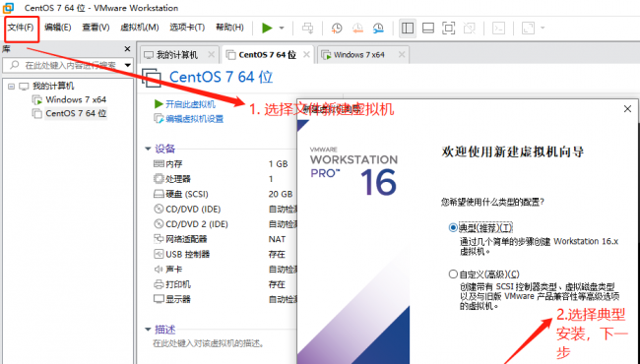Click the take snapshot clock icon
Image resolution: width=640 pixels, height=364 pixels.
[x=337, y=28]
